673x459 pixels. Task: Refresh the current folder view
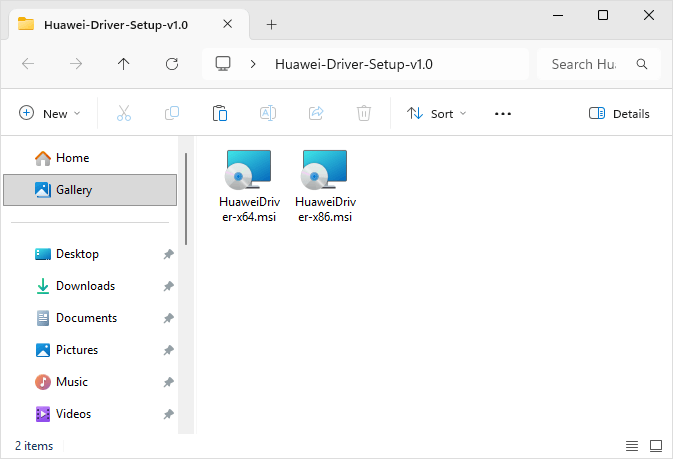[172, 64]
